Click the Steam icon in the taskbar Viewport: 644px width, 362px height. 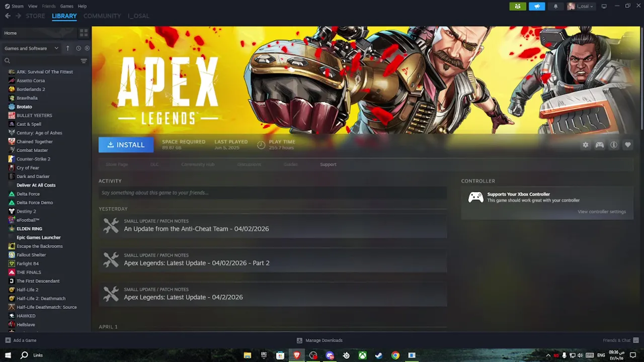379,355
